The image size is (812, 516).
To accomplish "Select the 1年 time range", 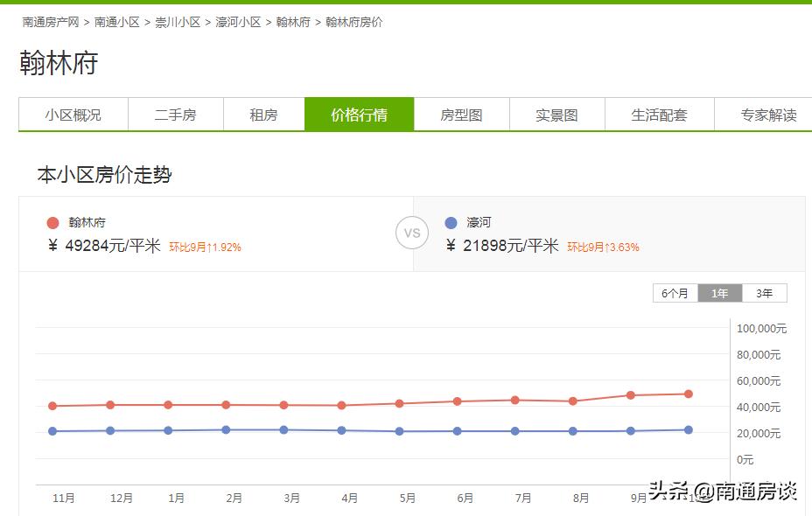I will pyautogui.click(x=719, y=294).
